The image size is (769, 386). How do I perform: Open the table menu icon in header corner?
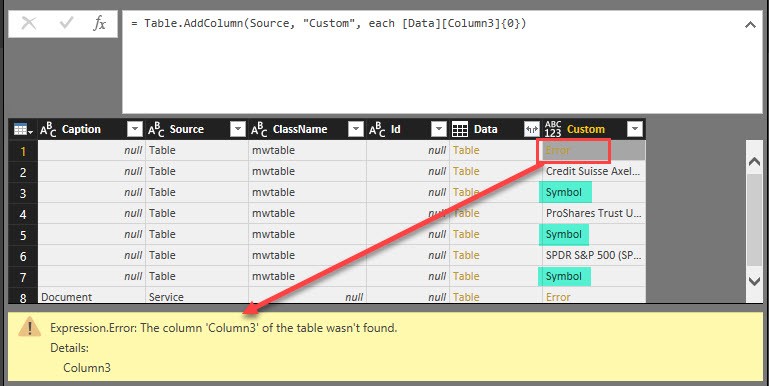point(23,129)
